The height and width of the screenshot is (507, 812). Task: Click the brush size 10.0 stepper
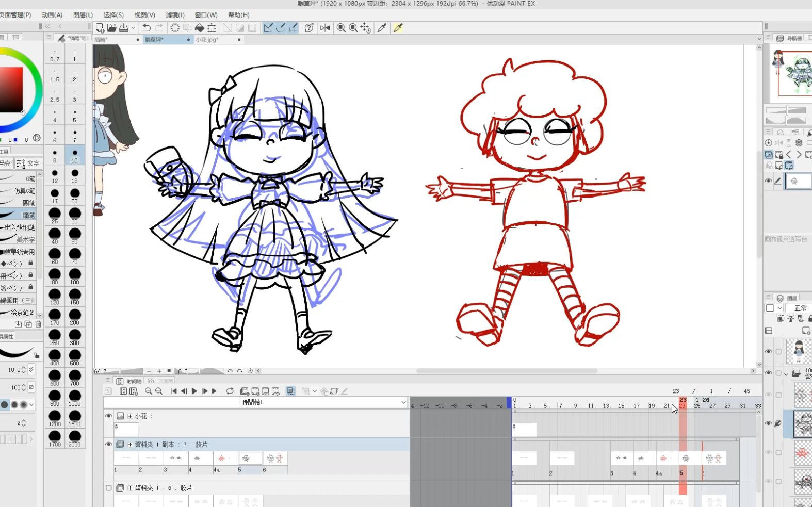(x=24, y=370)
